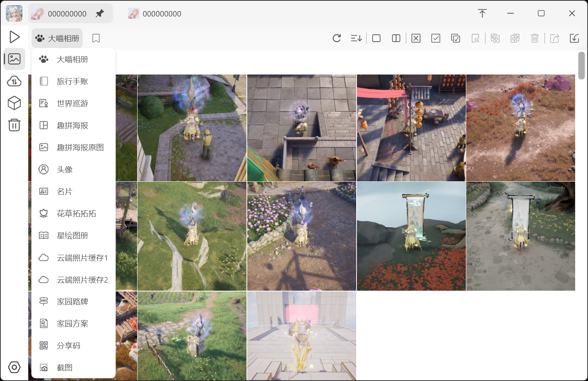Choose 星绘图册 from the list
Screen dimensions: 588x381
pyautogui.click(x=73, y=236)
